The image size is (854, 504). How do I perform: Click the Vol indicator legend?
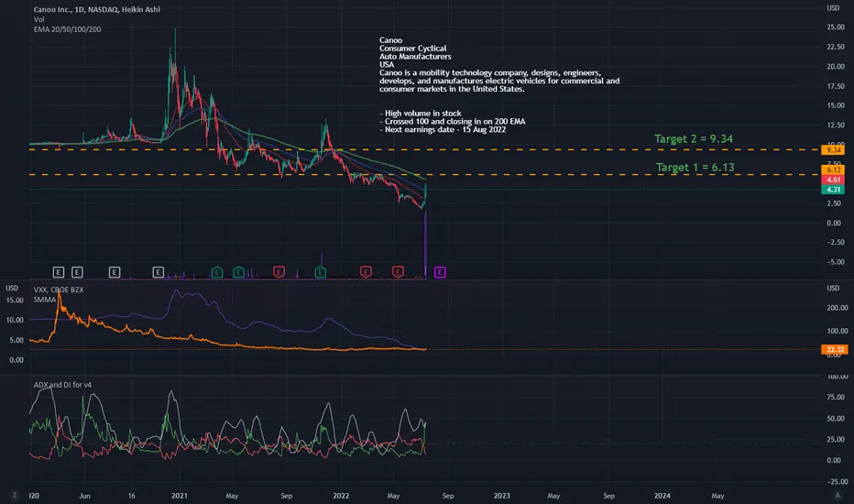point(38,19)
